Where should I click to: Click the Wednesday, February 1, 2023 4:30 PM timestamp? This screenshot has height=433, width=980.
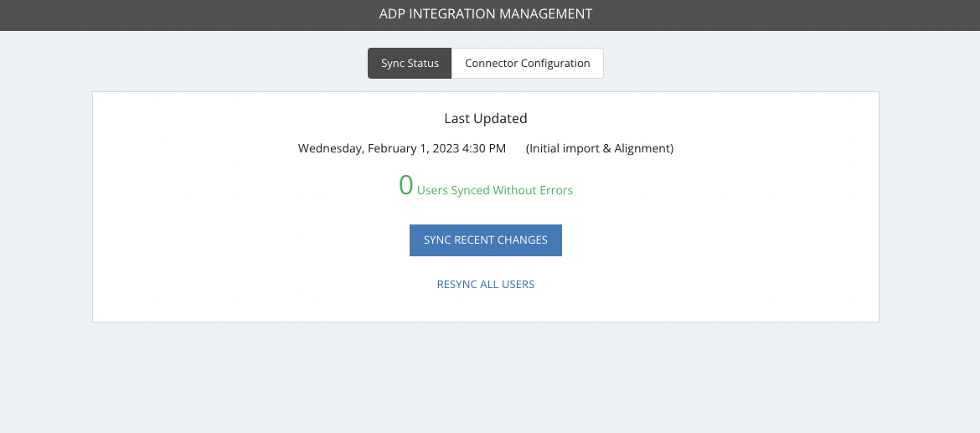[402, 149]
